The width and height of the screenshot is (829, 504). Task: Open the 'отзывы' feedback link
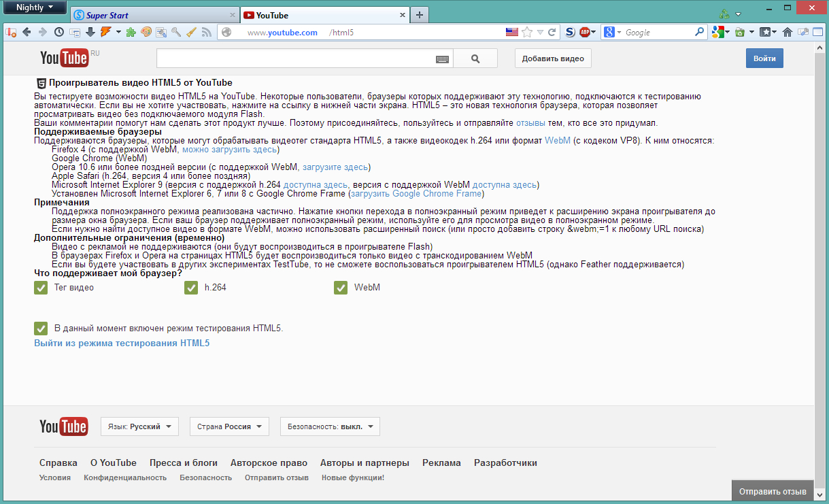click(530, 123)
